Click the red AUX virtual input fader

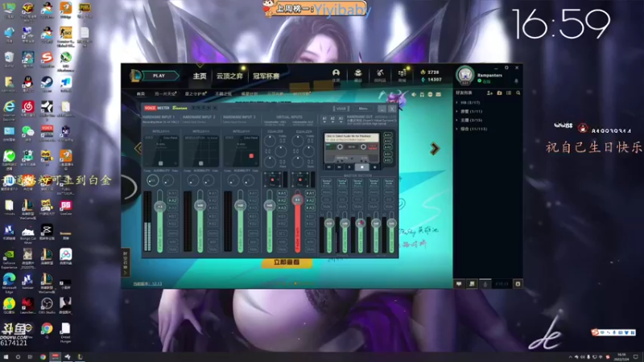pyautogui.click(x=297, y=200)
